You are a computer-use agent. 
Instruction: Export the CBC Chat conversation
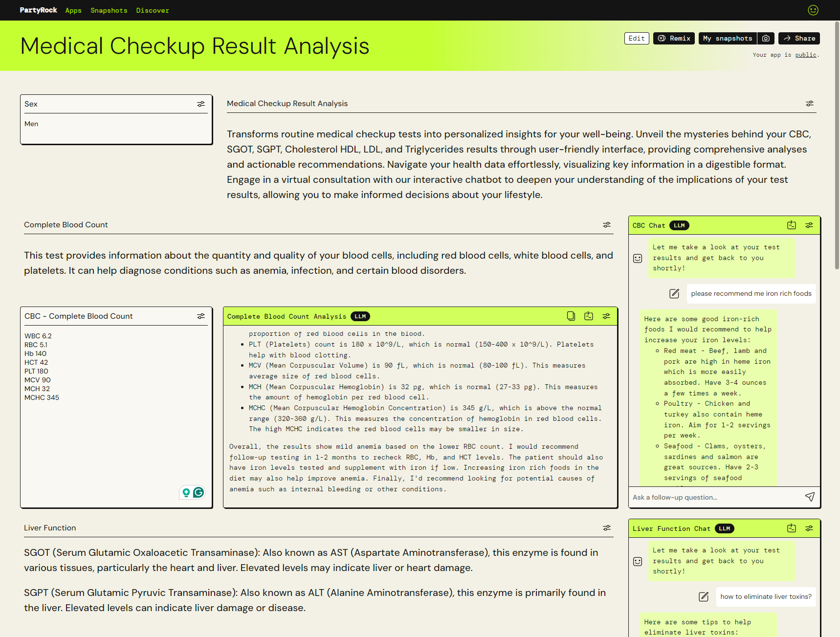(x=791, y=225)
